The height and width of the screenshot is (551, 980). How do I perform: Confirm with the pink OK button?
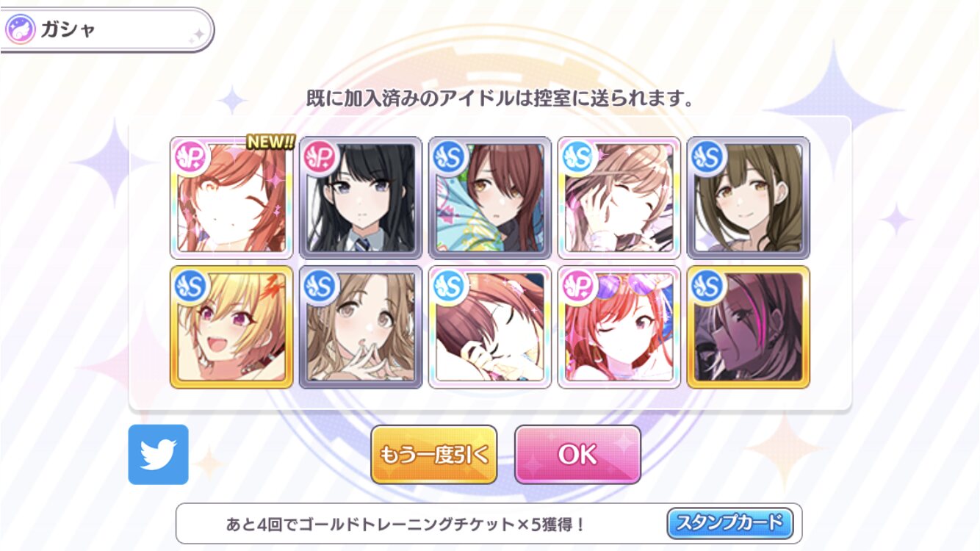[x=577, y=454]
